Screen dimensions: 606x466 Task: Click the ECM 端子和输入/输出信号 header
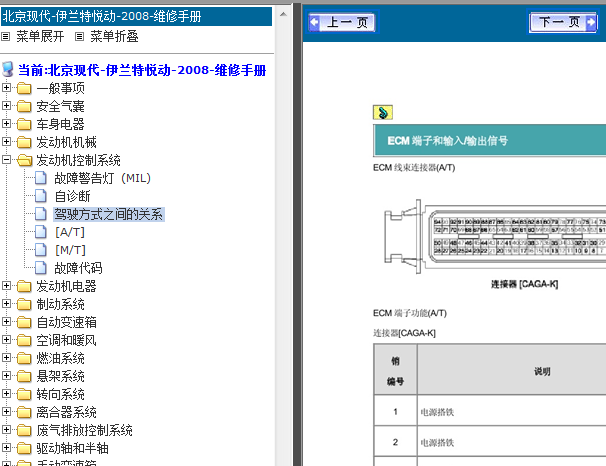[490, 141]
